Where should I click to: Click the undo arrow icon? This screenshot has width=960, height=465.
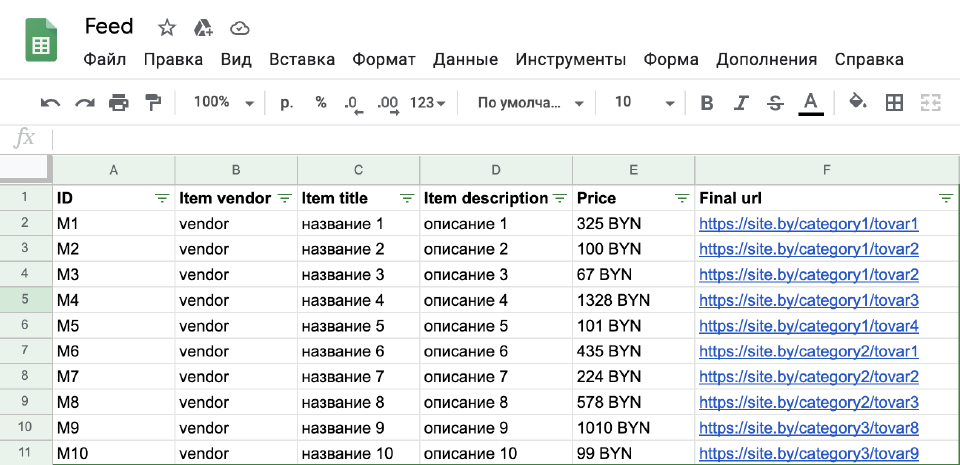pos(50,103)
